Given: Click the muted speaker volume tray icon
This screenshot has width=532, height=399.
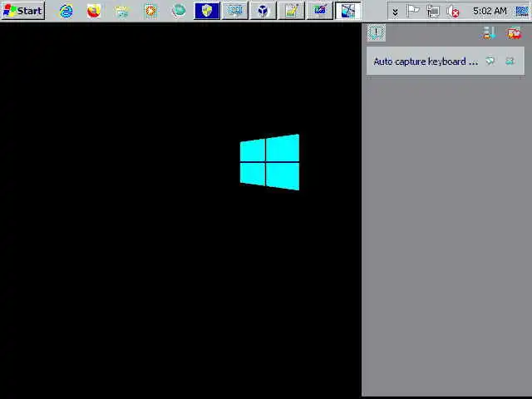Looking at the screenshot, I should coord(452,11).
